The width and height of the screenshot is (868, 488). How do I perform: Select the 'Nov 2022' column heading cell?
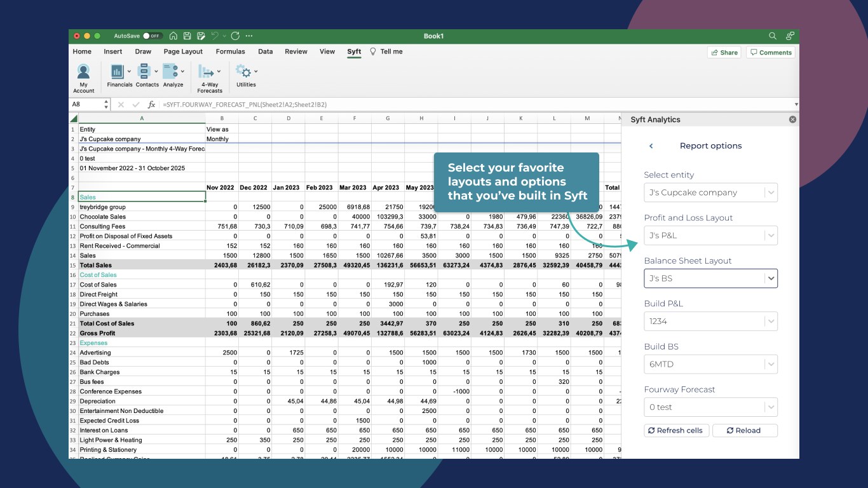(222, 187)
